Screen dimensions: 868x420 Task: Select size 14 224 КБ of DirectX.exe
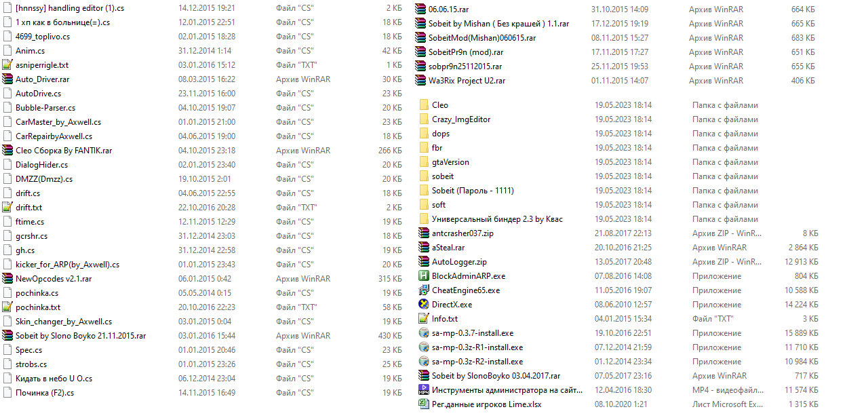(802, 305)
